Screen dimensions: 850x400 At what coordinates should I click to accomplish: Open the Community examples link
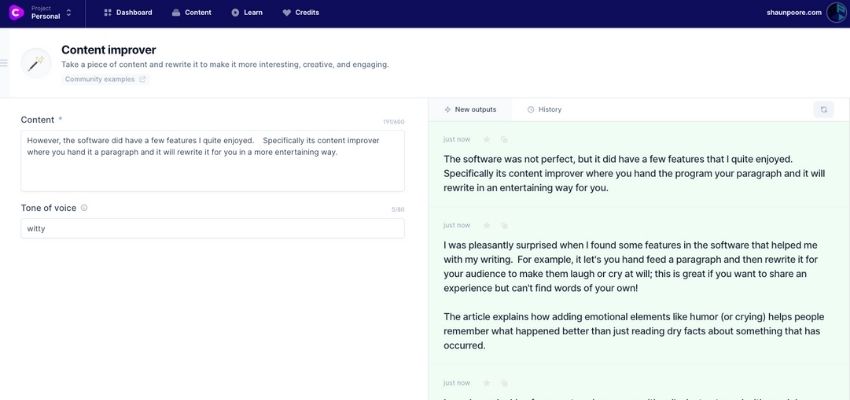[x=105, y=79]
